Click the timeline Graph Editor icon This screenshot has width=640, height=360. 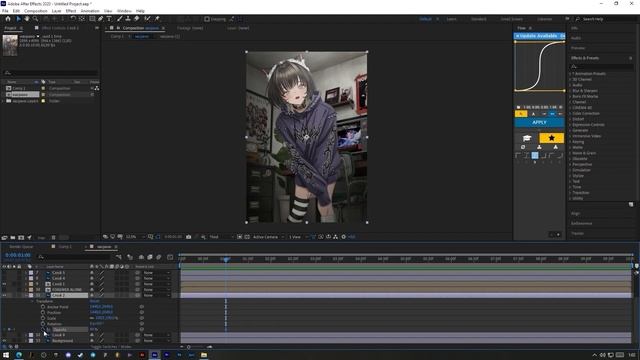click(170, 257)
